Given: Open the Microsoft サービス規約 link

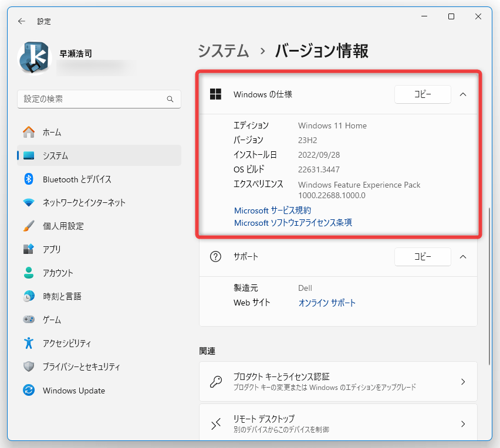Looking at the screenshot, I should pos(273,211).
